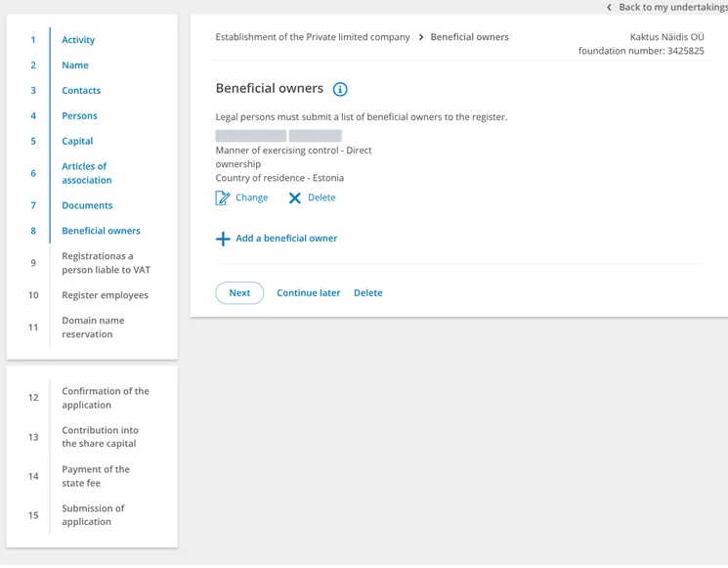Click the X icon next to Delete owner
The height and width of the screenshot is (568, 728).
pos(294,198)
